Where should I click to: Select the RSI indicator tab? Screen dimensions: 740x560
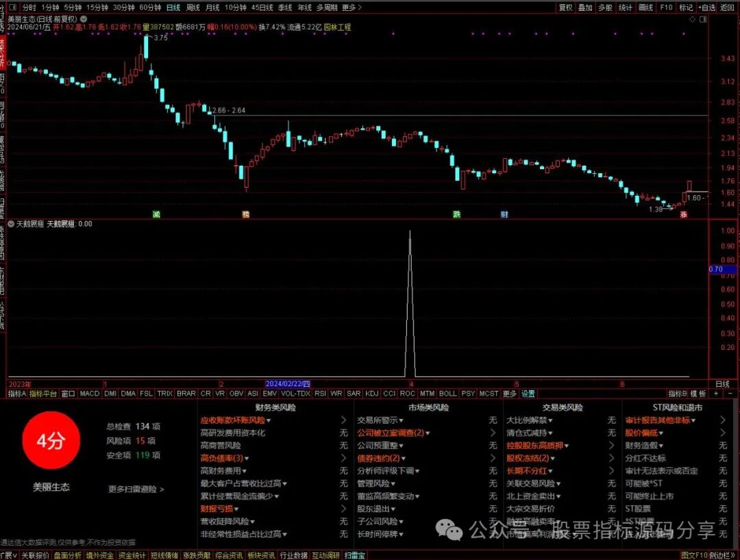pyautogui.click(x=320, y=394)
